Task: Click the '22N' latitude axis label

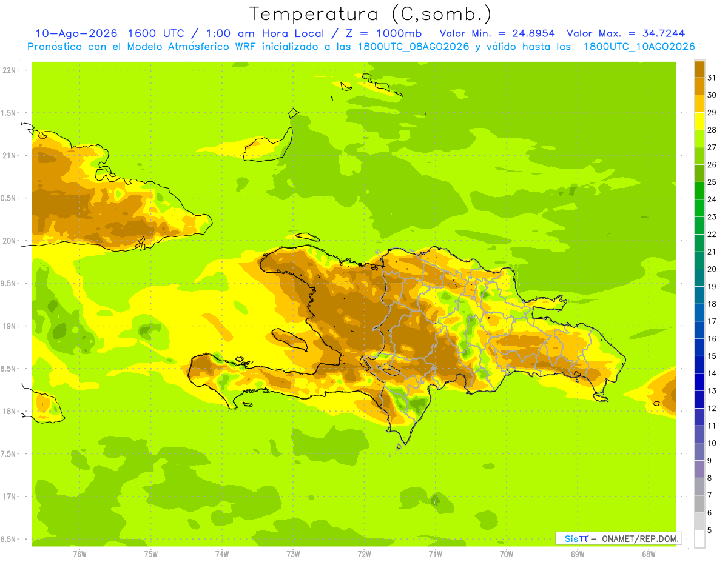Action: click(8, 70)
